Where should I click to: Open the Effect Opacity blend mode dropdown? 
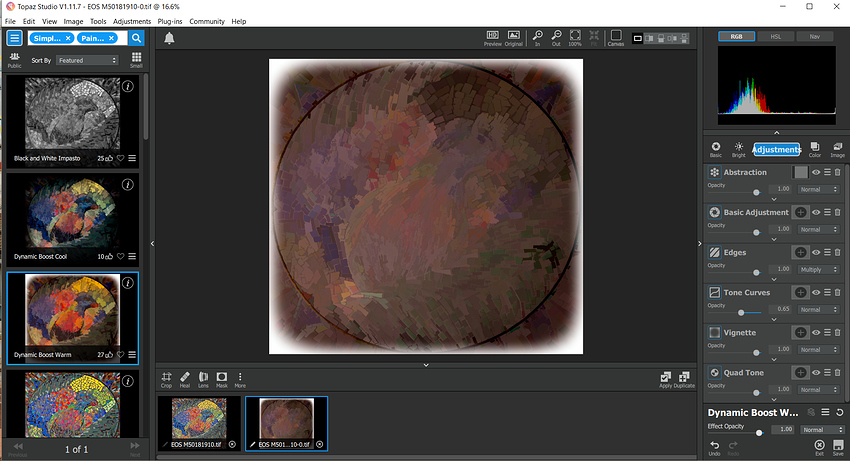(x=821, y=430)
